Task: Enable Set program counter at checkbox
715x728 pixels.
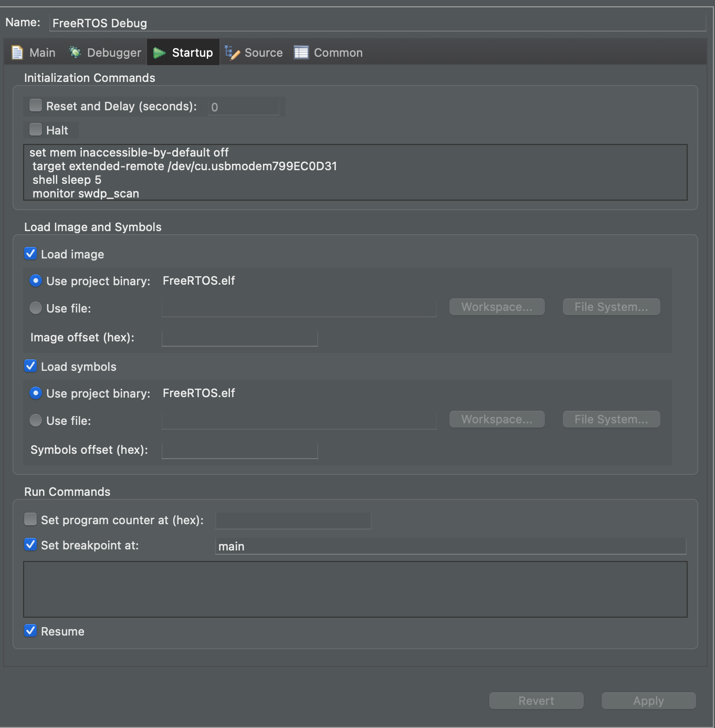Action: coord(30,519)
